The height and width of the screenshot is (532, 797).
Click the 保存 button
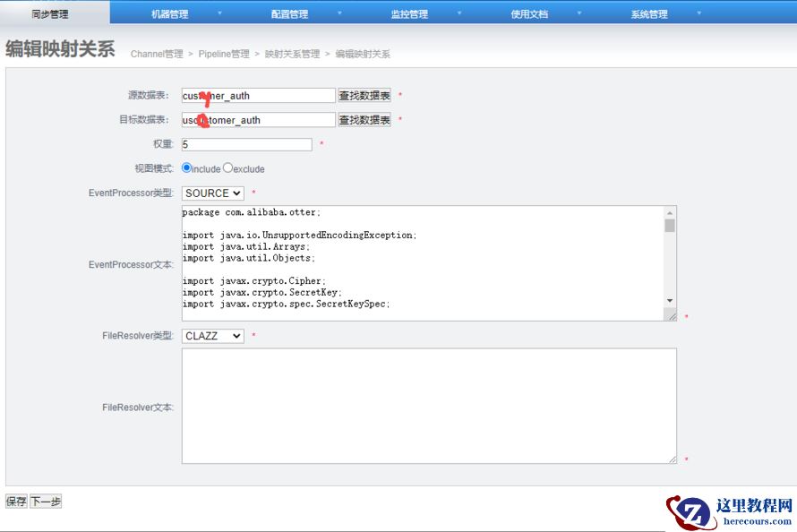point(16,502)
